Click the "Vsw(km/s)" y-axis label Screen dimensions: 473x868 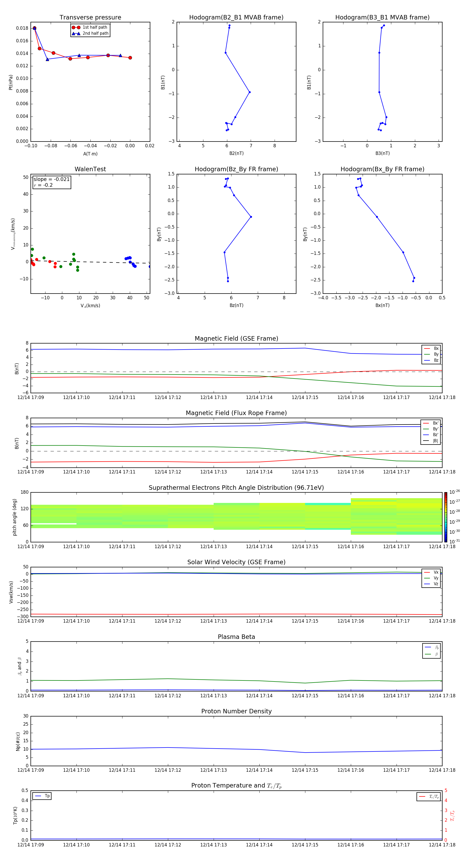click(x=11, y=592)
